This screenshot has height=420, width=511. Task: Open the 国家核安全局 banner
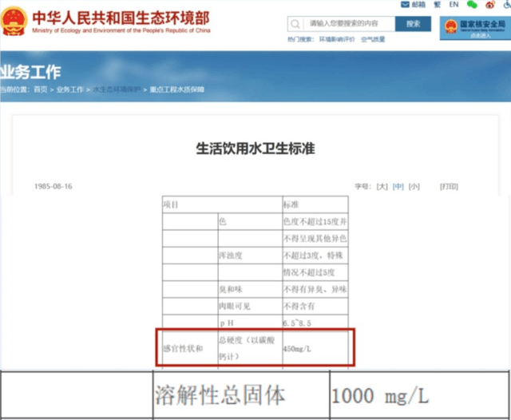click(475, 28)
